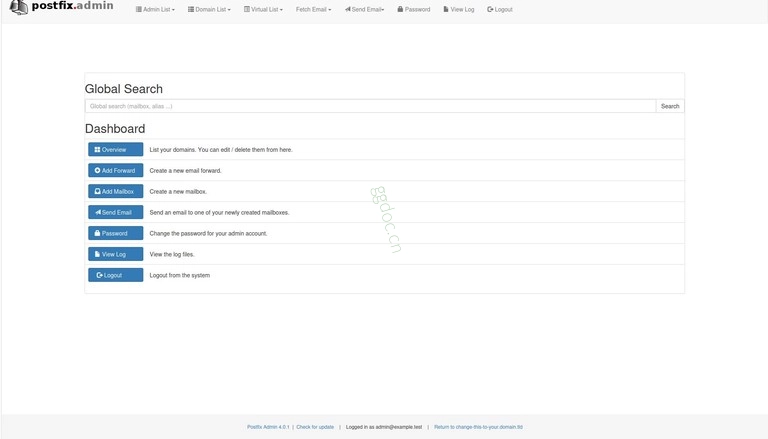
Task: Click the blue Overview dashboard button
Action: [116, 149]
